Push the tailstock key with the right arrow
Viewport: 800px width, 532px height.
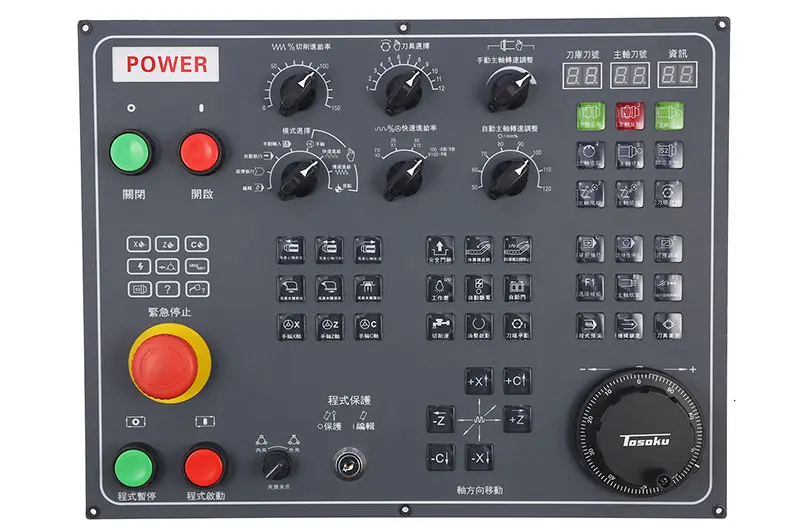tap(368, 249)
